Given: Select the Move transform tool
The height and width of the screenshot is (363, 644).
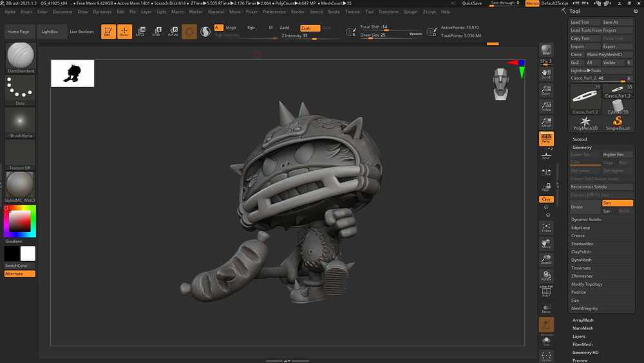Looking at the screenshot, I should click(x=140, y=32).
